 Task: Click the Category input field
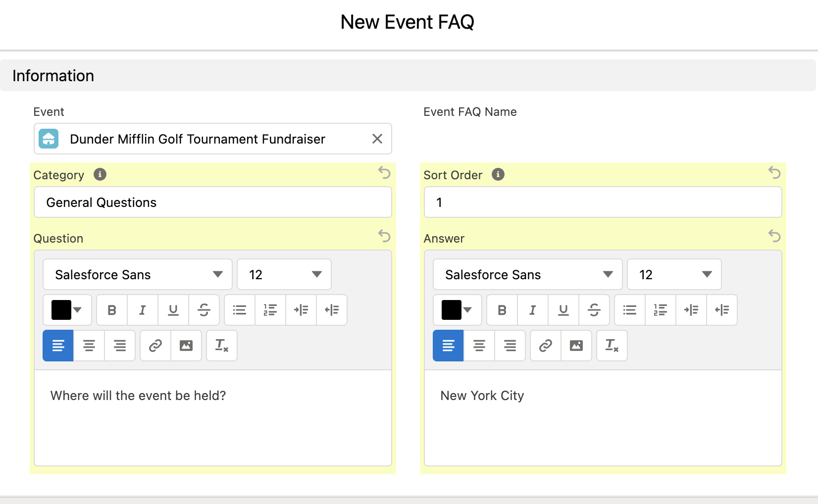(x=213, y=202)
